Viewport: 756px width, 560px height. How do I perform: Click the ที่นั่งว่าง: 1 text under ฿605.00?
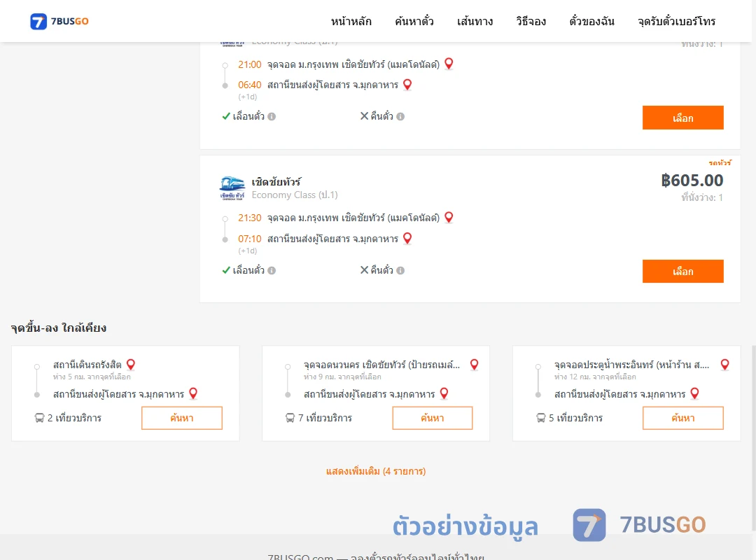(702, 197)
